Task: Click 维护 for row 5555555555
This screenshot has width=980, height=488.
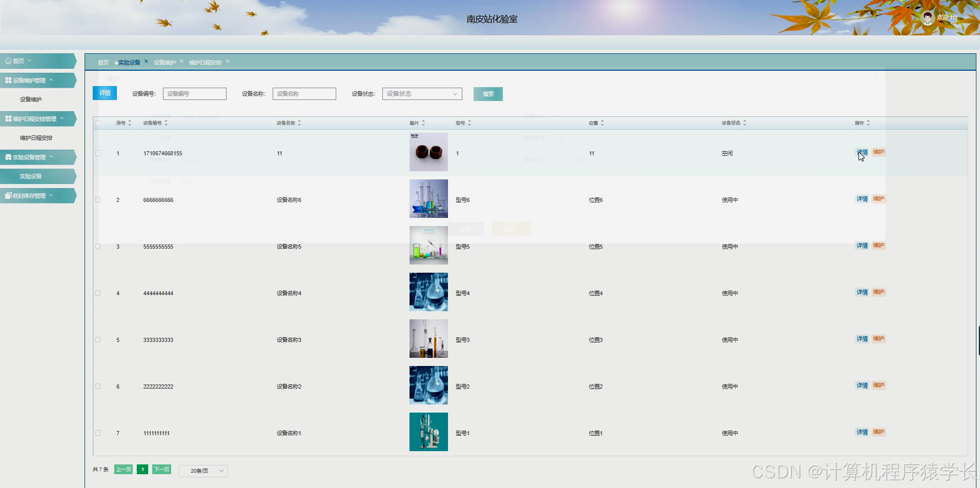Action: pyautogui.click(x=879, y=246)
